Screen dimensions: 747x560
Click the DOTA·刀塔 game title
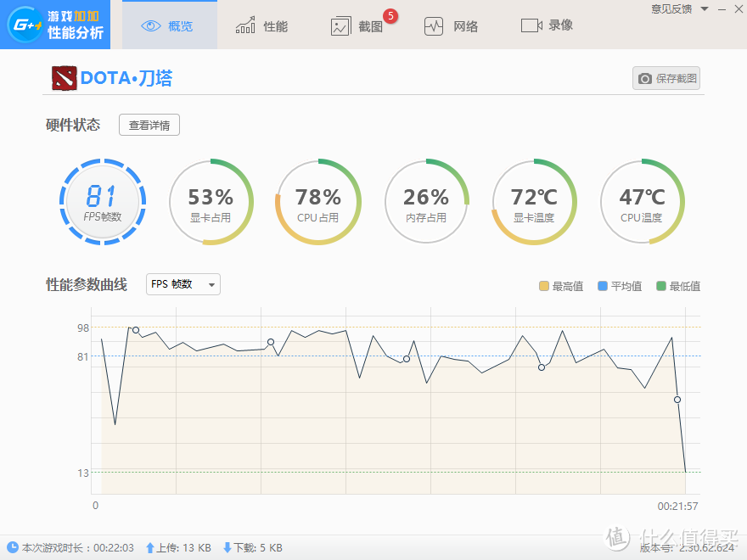click(x=126, y=78)
